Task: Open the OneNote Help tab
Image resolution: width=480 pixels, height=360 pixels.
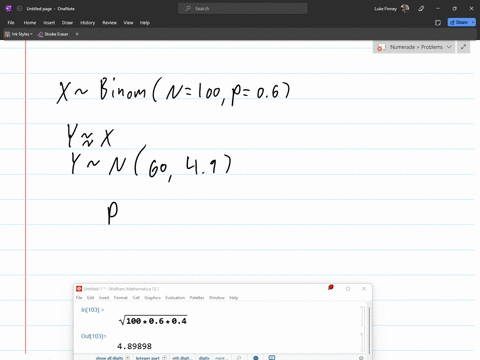Action: (x=145, y=23)
